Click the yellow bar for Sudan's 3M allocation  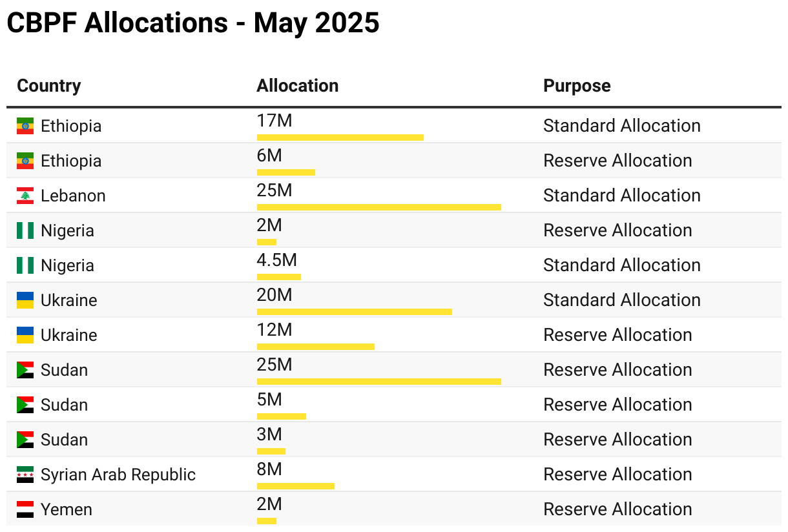pos(271,451)
